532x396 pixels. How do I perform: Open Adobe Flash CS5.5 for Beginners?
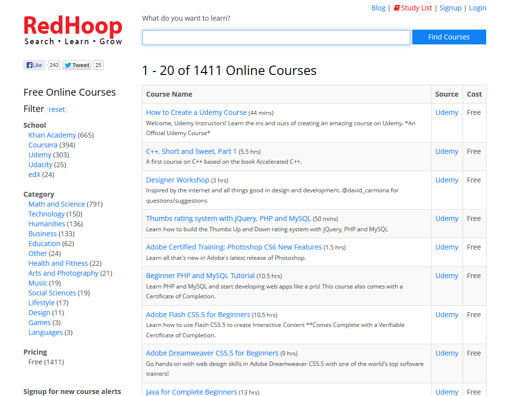pos(198,315)
